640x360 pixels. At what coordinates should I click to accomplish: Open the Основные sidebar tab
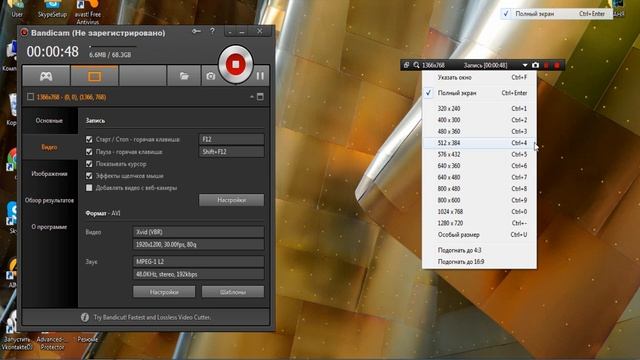click(x=49, y=120)
